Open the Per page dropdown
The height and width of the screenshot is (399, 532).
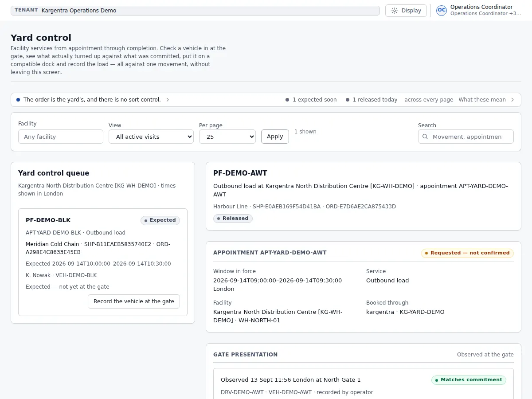click(x=227, y=137)
